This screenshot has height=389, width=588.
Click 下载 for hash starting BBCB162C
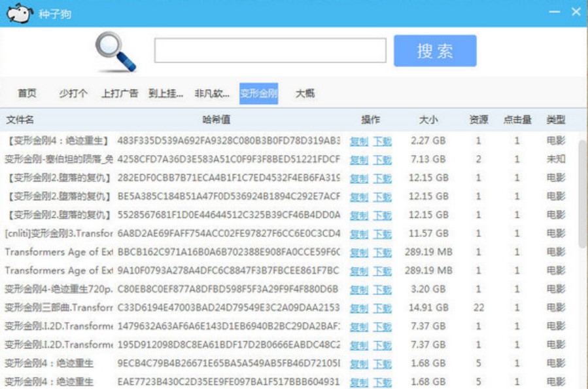(x=383, y=253)
